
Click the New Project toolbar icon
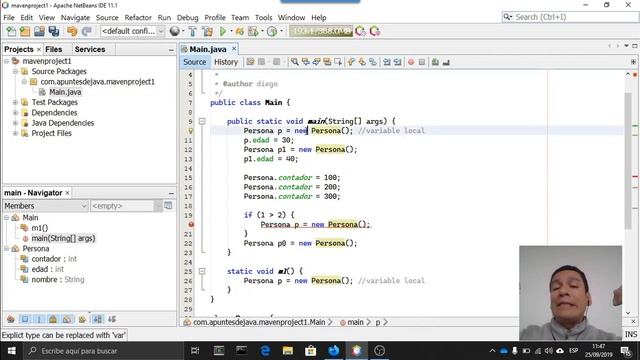25,31
